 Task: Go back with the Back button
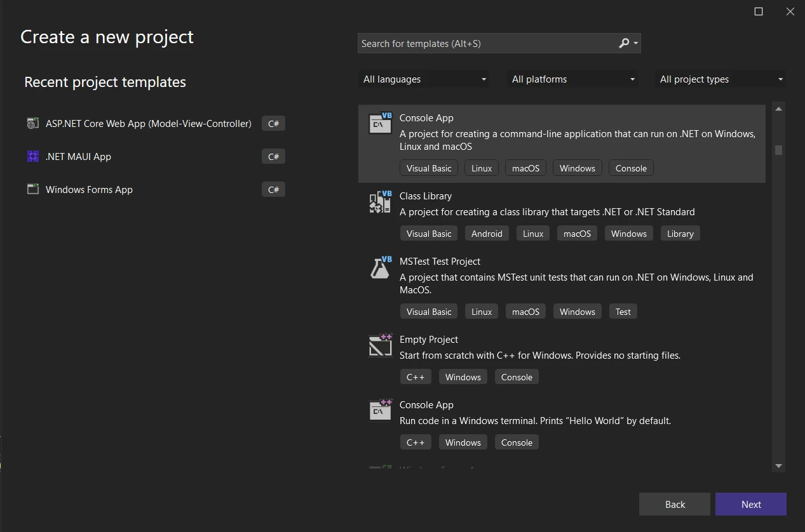675,504
